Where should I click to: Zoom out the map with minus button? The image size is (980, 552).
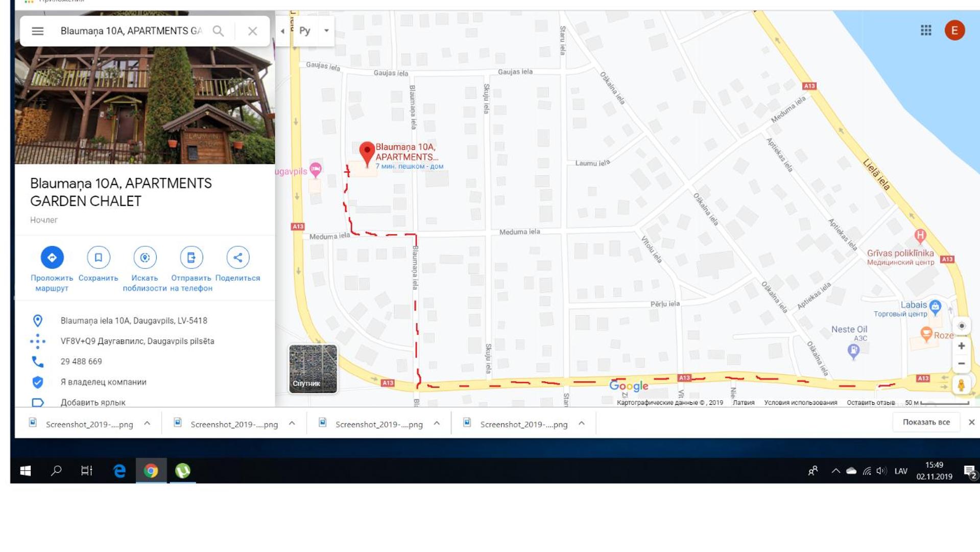[x=961, y=363]
